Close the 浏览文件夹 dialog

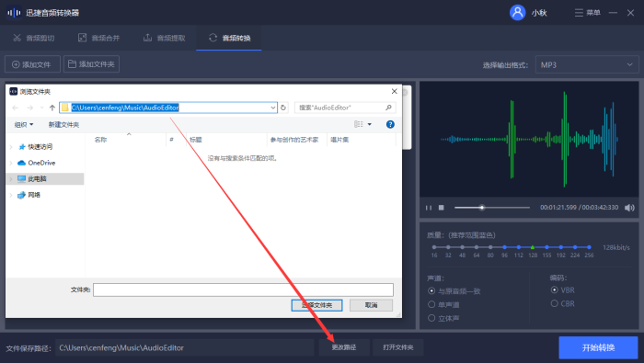point(395,91)
